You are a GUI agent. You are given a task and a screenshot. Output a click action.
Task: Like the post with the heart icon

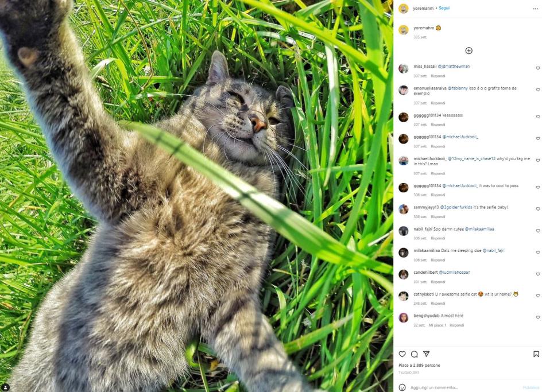tap(402, 354)
